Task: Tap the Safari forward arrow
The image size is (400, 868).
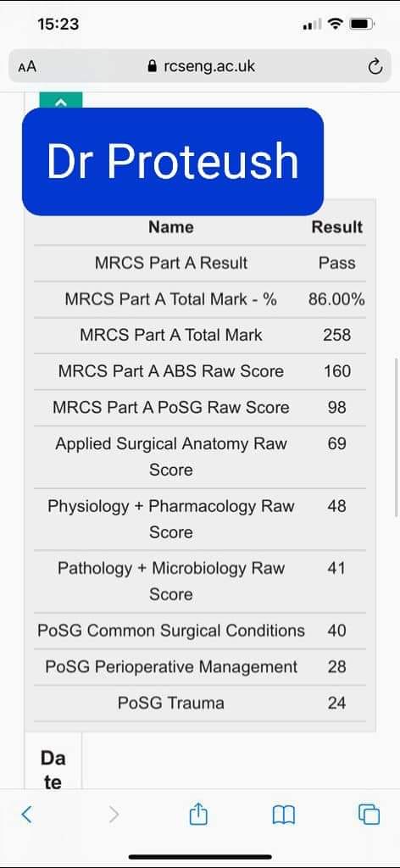Action: [x=114, y=815]
